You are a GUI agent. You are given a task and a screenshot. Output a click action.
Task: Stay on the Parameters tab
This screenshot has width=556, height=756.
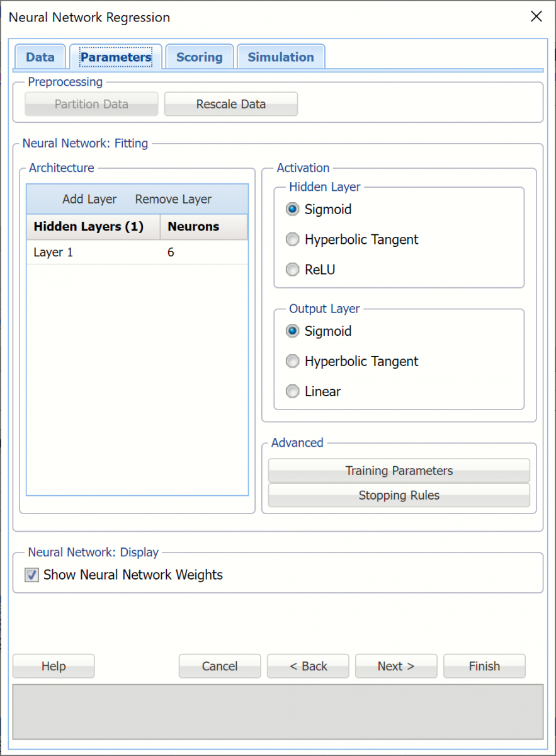[x=115, y=57]
